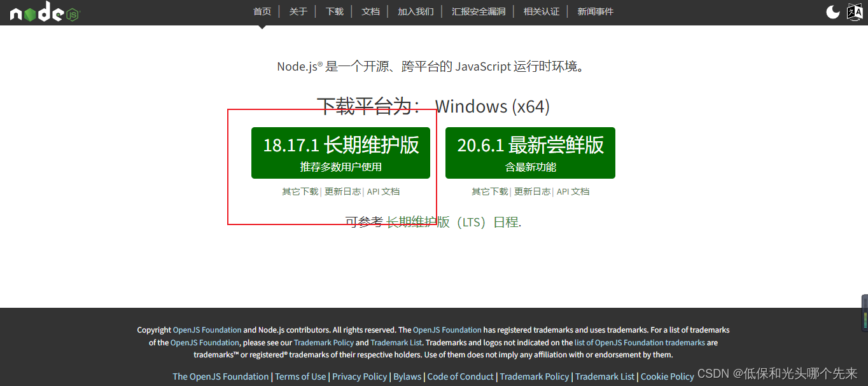
Task: Open the language translation icon
Action: pos(854,11)
